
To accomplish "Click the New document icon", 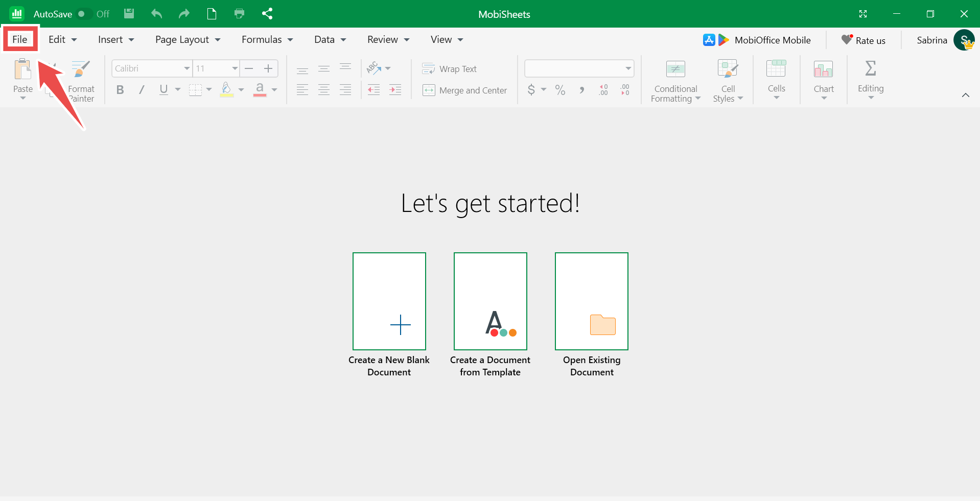I will [212, 14].
